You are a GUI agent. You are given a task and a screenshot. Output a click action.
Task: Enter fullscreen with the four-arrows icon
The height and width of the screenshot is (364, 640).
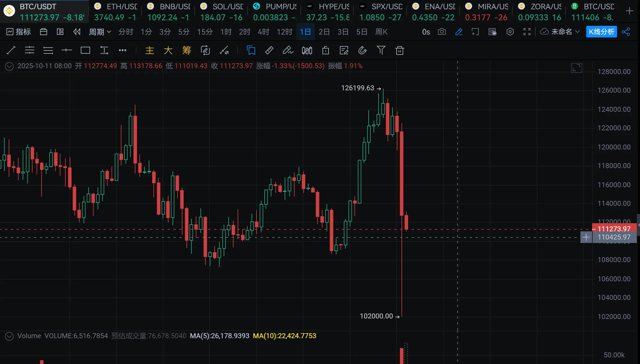click(527, 32)
